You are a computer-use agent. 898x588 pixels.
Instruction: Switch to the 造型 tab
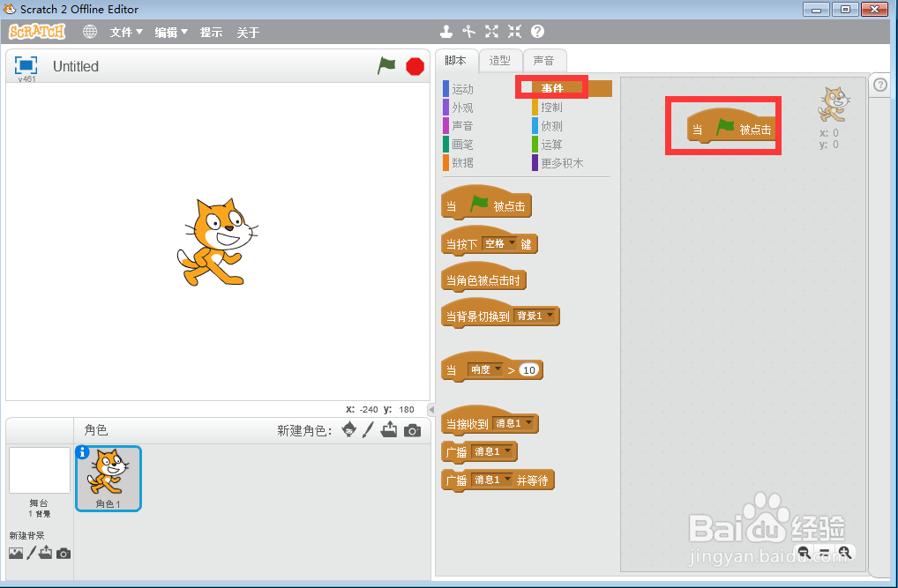(x=500, y=61)
